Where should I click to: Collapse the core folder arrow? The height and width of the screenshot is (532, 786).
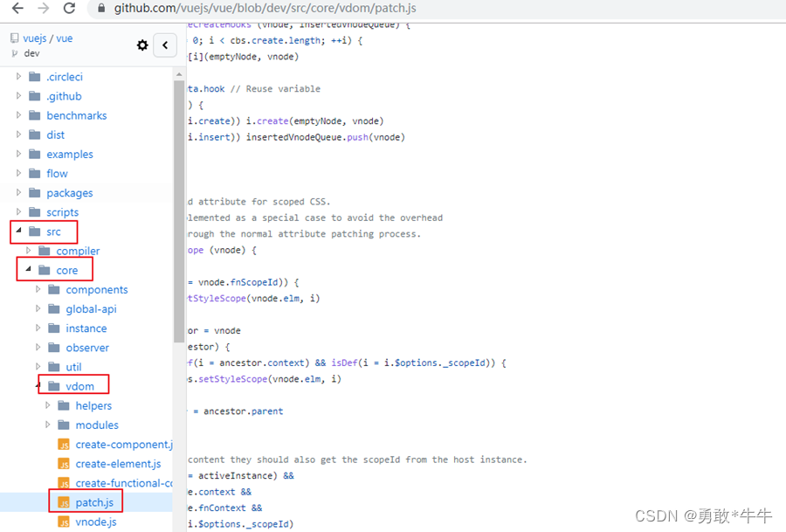(28, 269)
